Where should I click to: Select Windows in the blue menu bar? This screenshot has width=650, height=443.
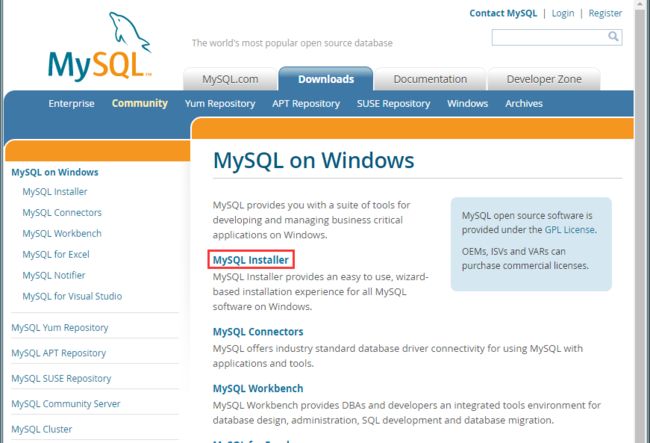click(x=467, y=104)
